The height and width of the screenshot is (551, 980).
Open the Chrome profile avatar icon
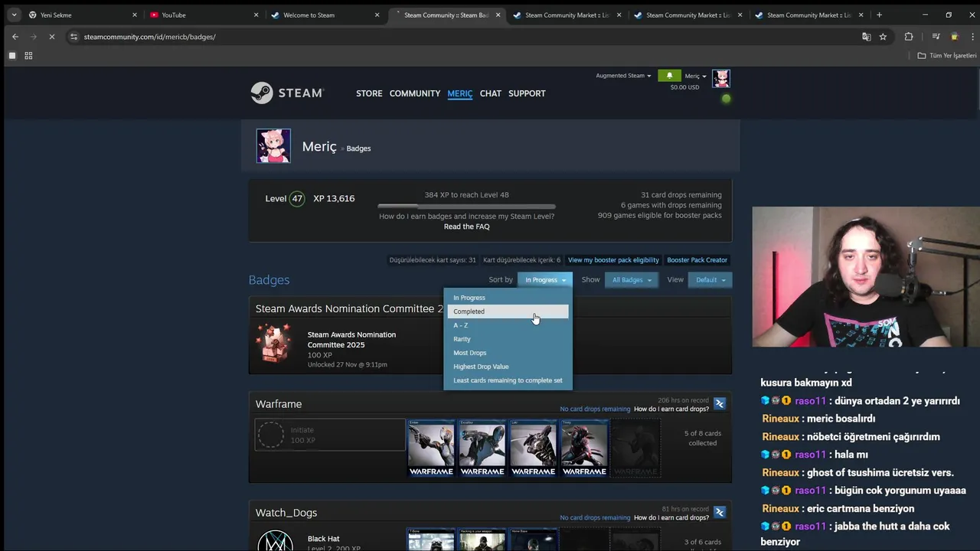pyautogui.click(x=954, y=37)
